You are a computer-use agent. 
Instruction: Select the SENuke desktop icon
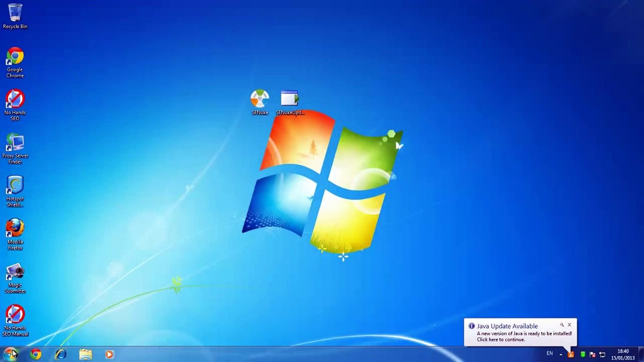click(x=260, y=103)
